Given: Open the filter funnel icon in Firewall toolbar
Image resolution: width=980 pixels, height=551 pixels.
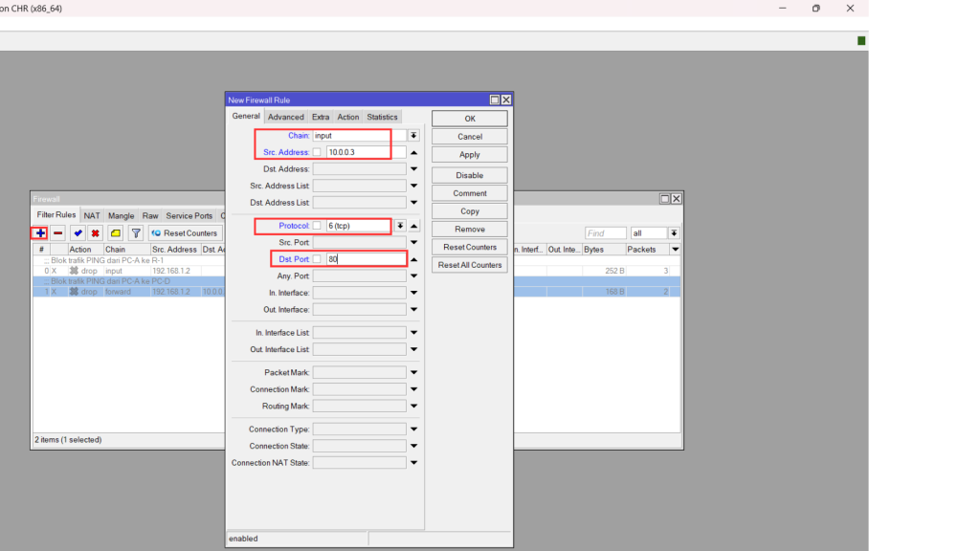Looking at the screenshot, I should [136, 233].
